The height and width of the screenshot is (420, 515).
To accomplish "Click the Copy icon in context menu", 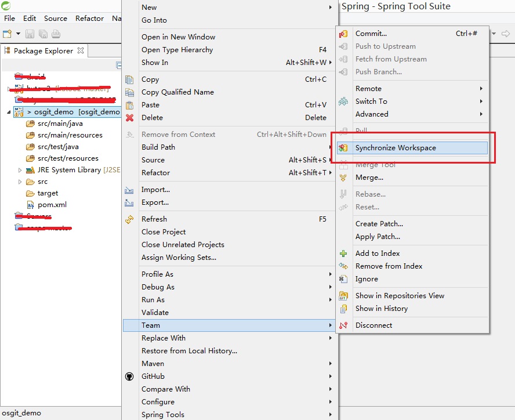I will pyautogui.click(x=129, y=79).
